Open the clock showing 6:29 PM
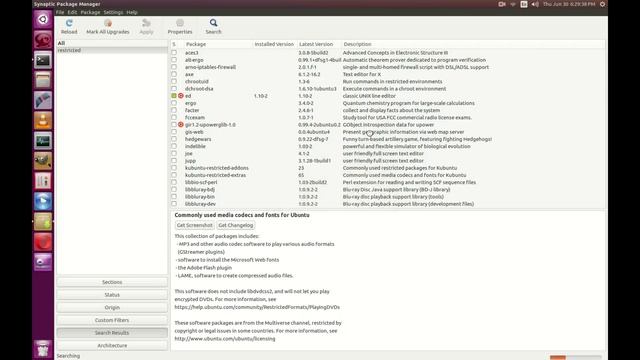This screenshot has width=640, height=360. (x=569, y=4)
